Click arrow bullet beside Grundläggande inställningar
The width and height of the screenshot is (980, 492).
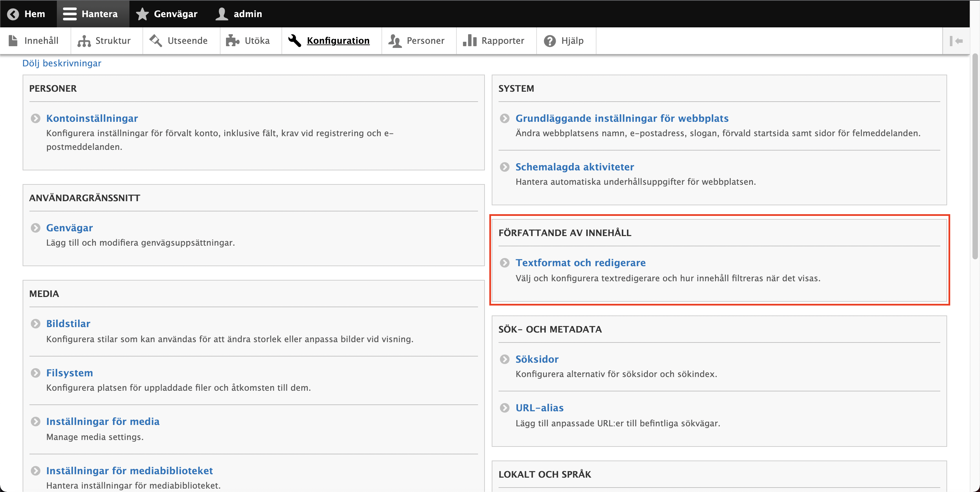pos(505,119)
